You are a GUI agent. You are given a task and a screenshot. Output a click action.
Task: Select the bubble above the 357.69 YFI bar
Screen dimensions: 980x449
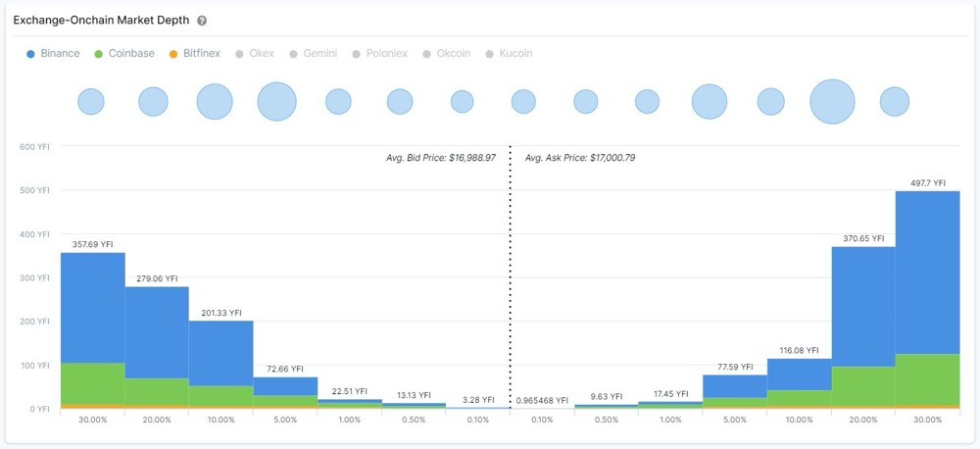click(x=91, y=102)
